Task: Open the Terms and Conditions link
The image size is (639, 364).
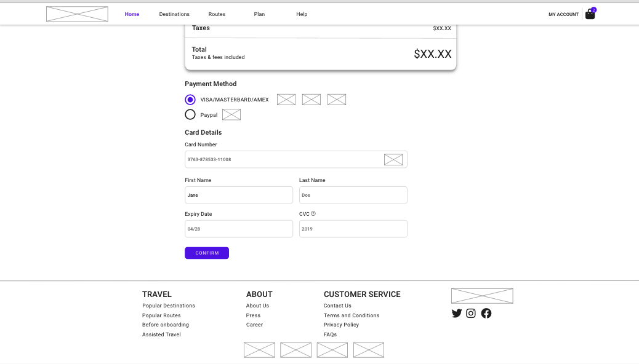Action: [352, 315]
